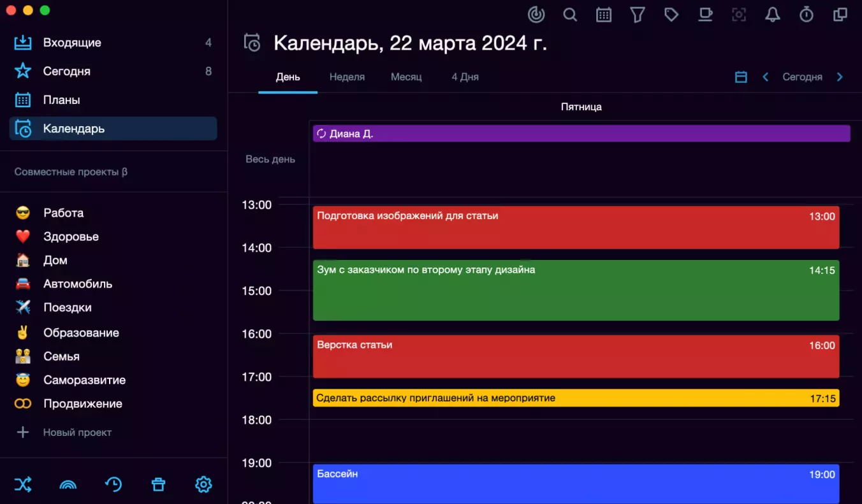Image resolution: width=862 pixels, height=504 pixels.
Task: Click the Планы calendar icon
Action: click(23, 100)
